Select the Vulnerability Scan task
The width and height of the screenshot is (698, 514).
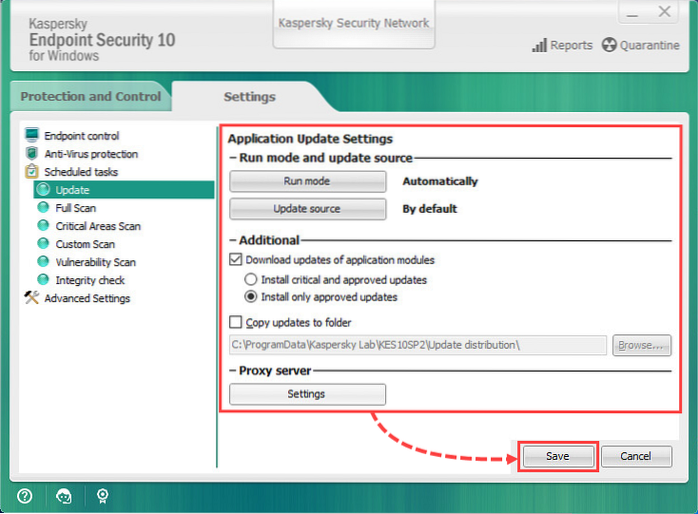coord(95,262)
